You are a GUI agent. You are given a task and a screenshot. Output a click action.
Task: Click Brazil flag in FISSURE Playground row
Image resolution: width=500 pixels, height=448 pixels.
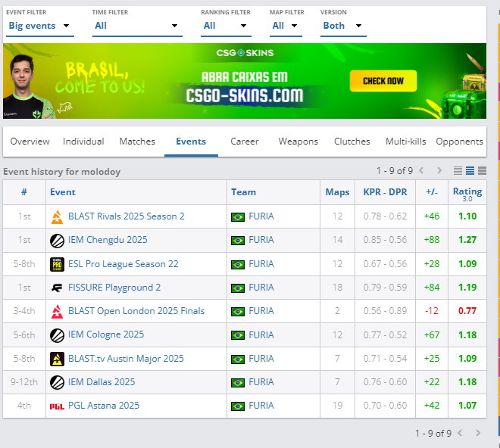pyautogui.click(x=238, y=288)
